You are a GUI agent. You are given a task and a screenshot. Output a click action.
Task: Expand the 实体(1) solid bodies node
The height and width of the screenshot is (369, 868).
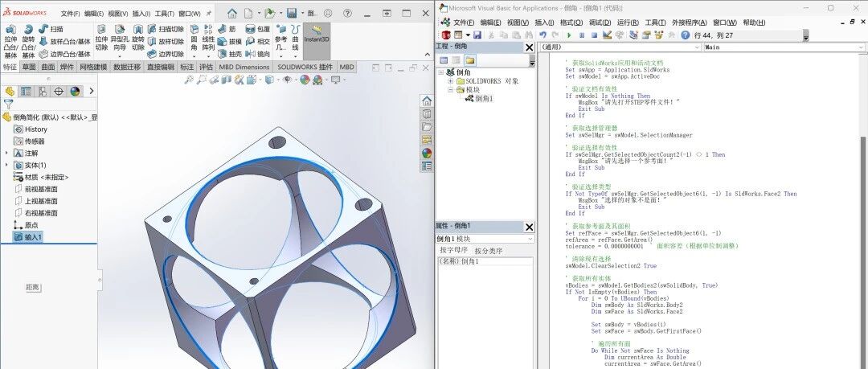point(6,165)
